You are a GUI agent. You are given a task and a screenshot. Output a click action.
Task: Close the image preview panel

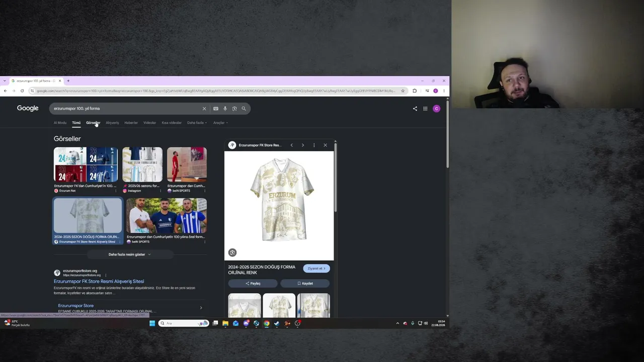325,145
